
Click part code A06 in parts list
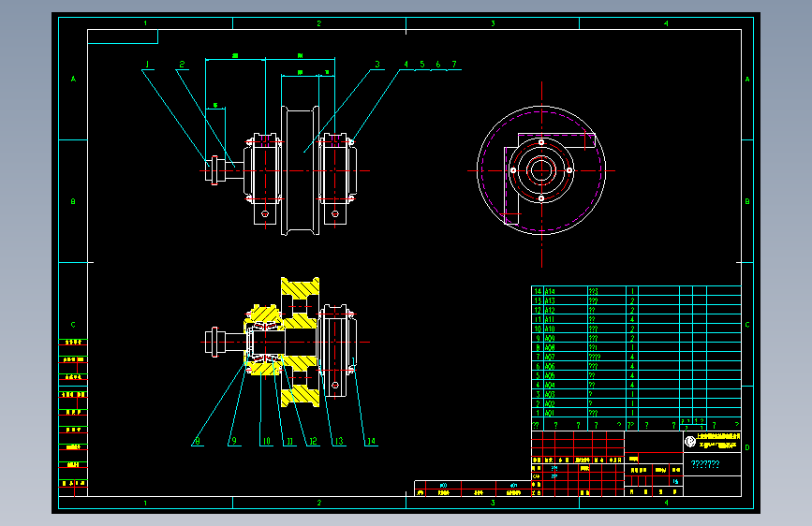[550, 366]
